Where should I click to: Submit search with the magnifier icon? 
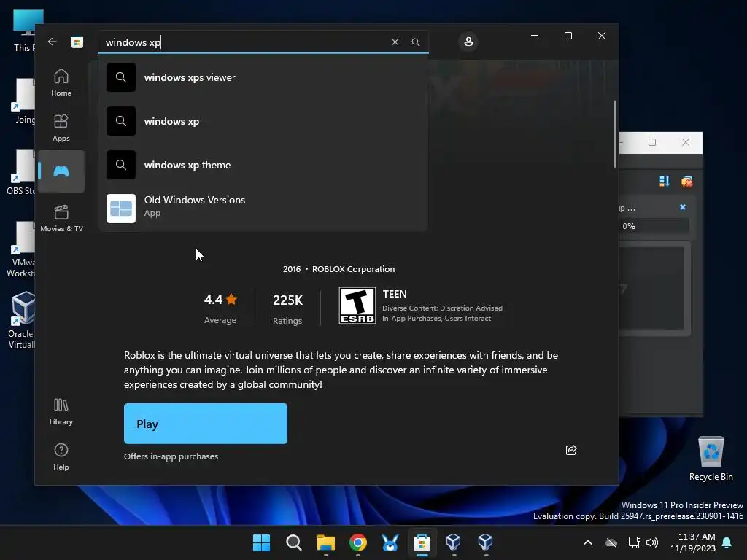[x=415, y=42]
